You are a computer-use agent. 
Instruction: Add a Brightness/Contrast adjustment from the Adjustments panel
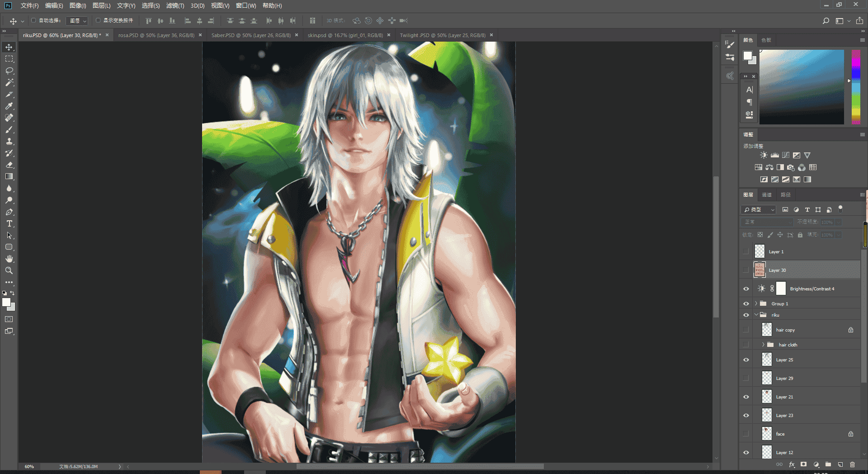tap(764, 155)
